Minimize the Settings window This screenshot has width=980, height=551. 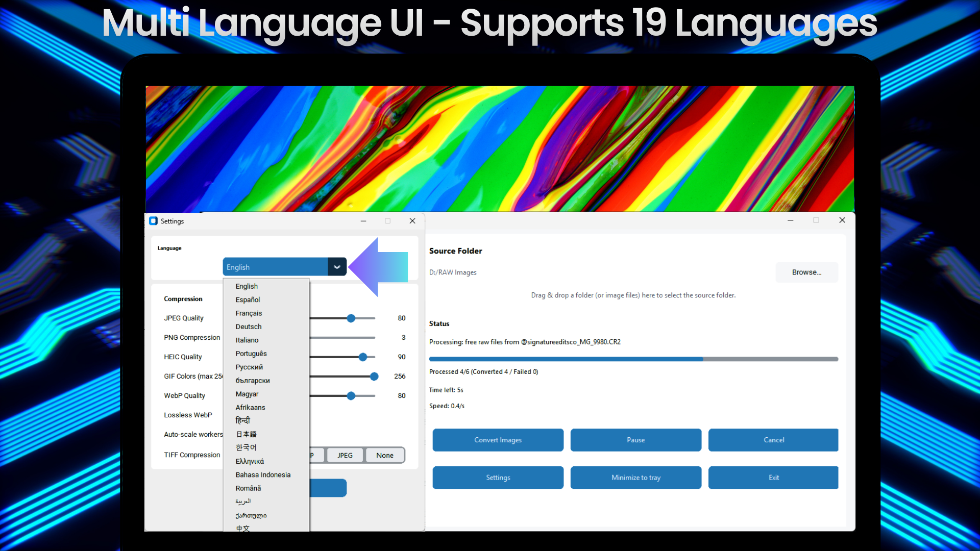[x=363, y=221]
